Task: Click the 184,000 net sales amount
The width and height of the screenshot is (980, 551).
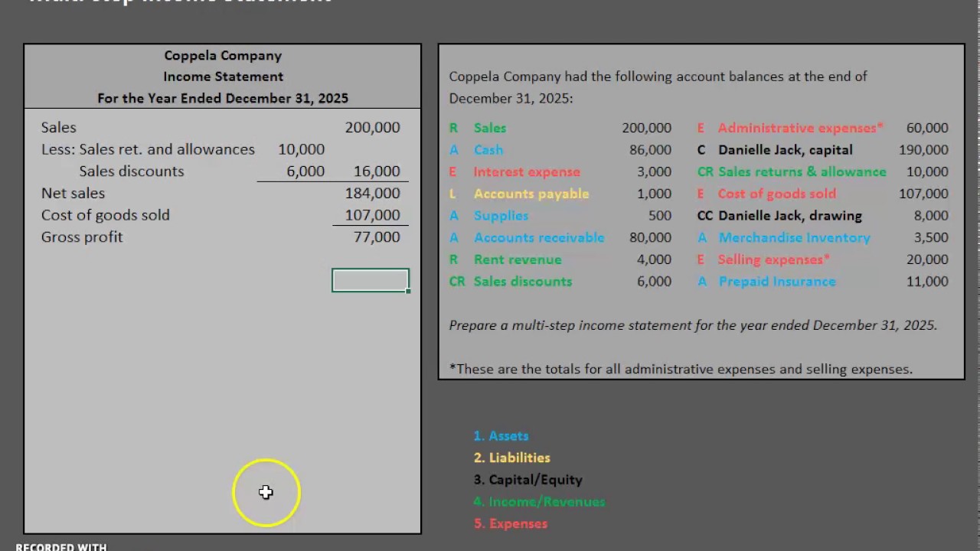Action: 372,193
